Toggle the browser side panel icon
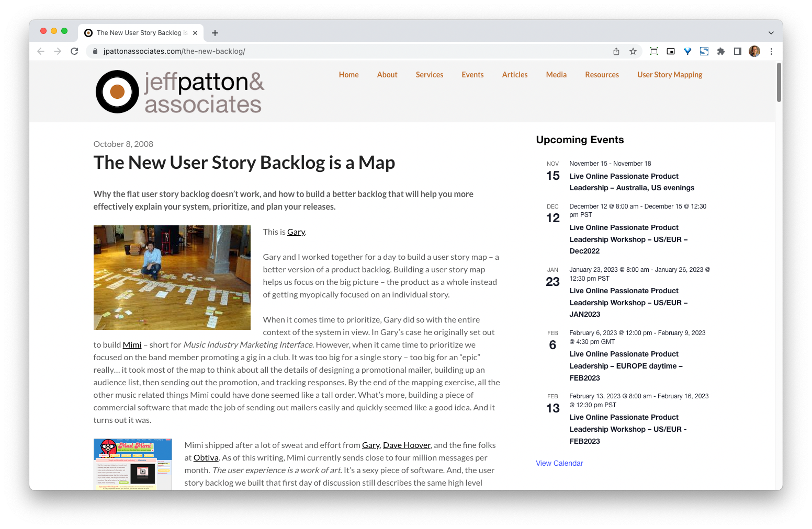 click(x=738, y=51)
